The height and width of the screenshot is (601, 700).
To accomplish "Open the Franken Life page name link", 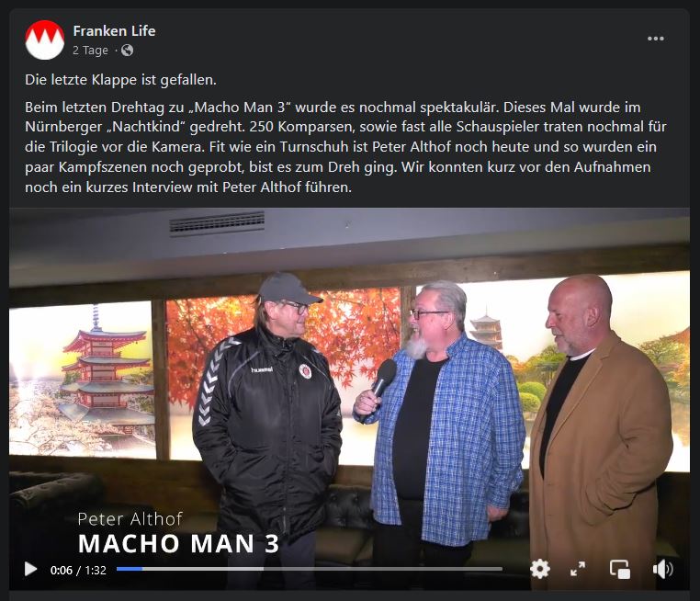I will pyautogui.click(x=114, y=31).
